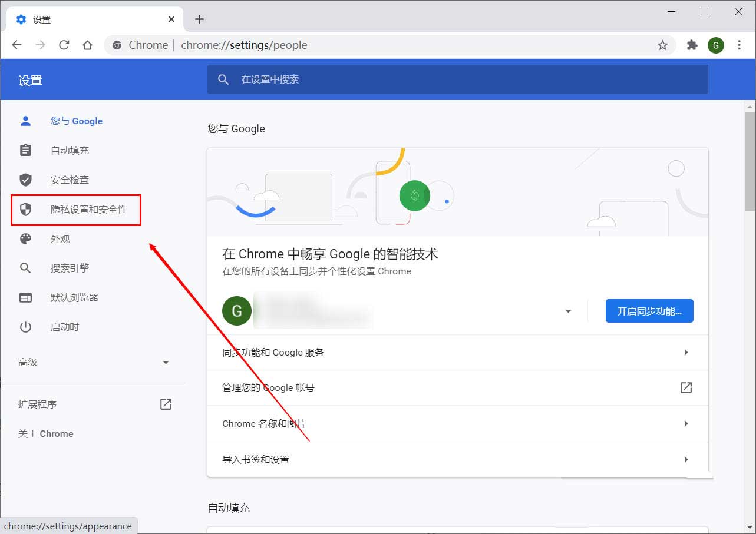Open the Chrome 名称和图片 row arrow
The image size is (756, 534).
pyautogui.click(x=686, y=423)
